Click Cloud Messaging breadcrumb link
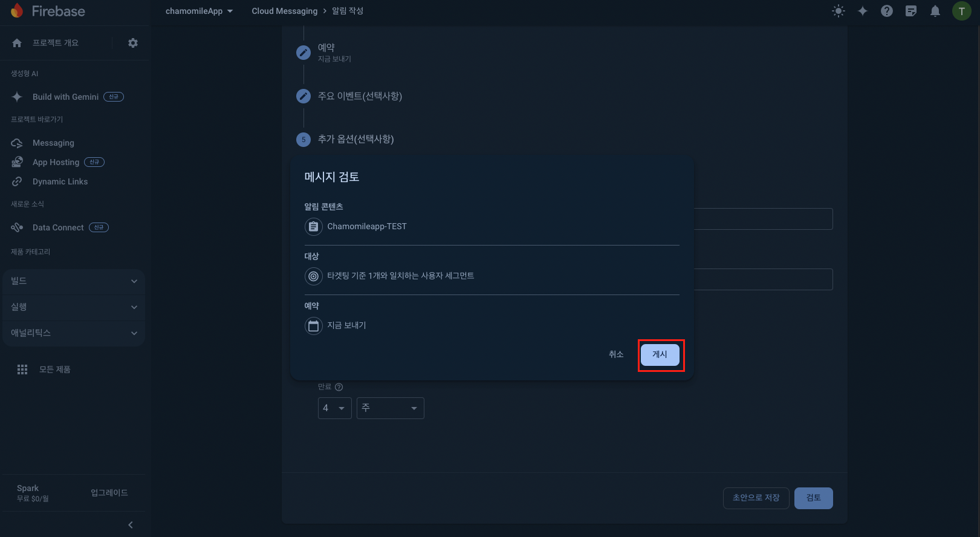 (284, 11)
